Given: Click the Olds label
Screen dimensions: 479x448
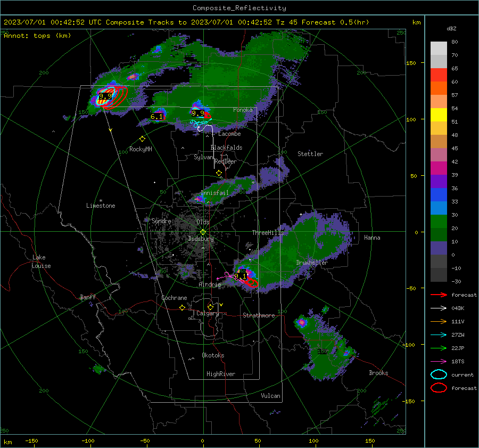Looking at the screenshot, I should click(203, 222).
